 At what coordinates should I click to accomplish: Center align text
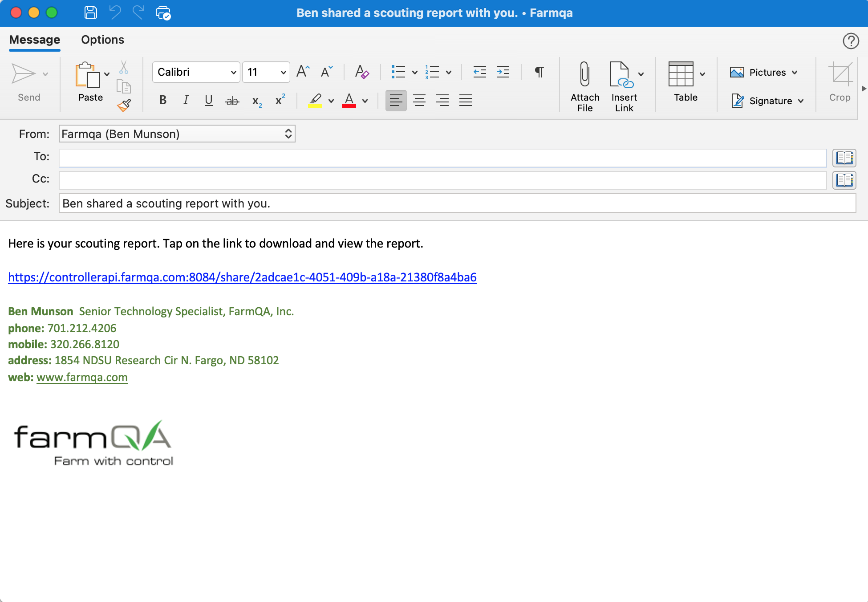[x=419, y=100]
